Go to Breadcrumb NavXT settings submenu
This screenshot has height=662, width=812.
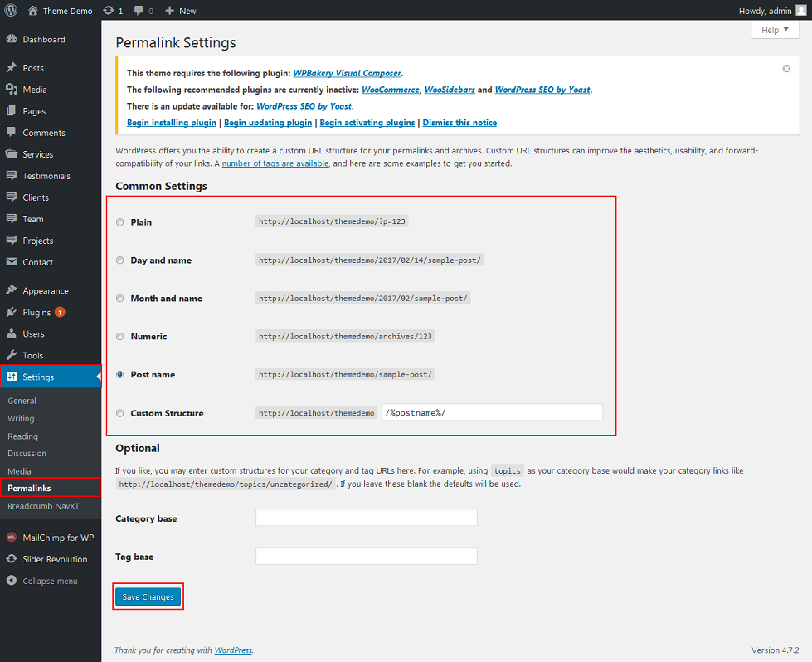click(42, 506)
